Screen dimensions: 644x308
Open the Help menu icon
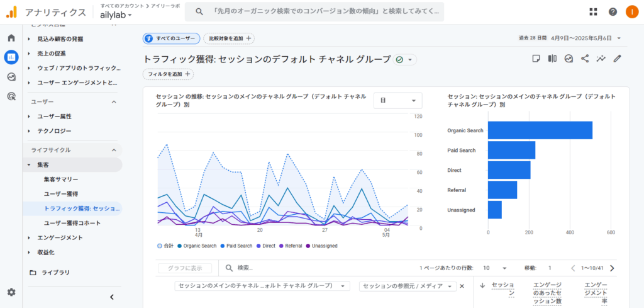coord(613,12)
